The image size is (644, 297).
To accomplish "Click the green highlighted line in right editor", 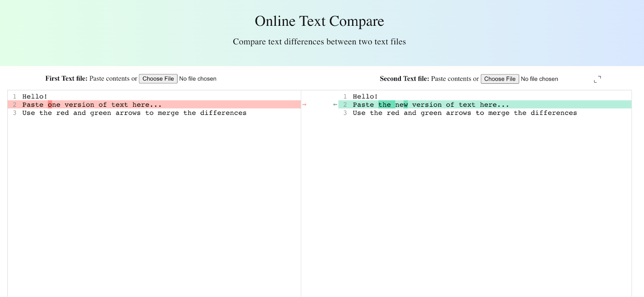I will 485,105.
